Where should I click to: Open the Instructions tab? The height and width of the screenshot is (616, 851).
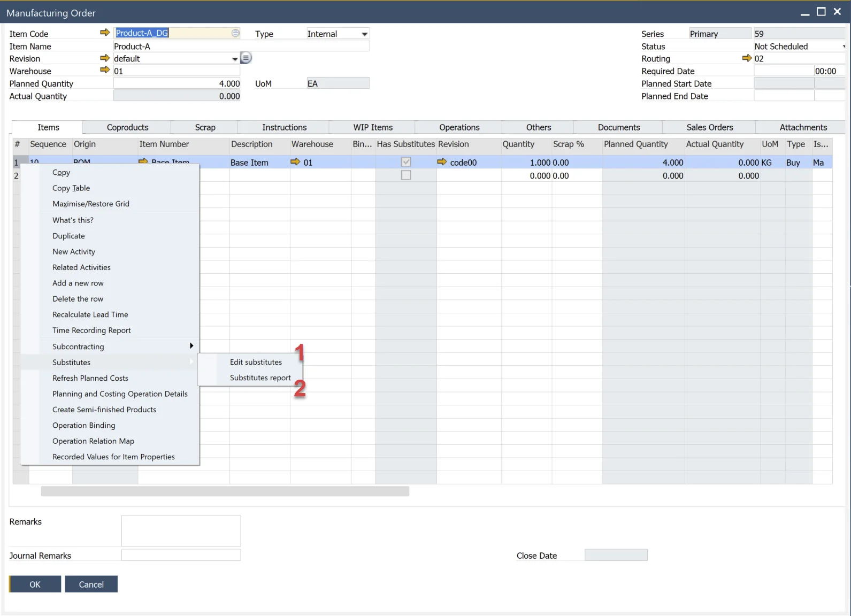[284, 127]
